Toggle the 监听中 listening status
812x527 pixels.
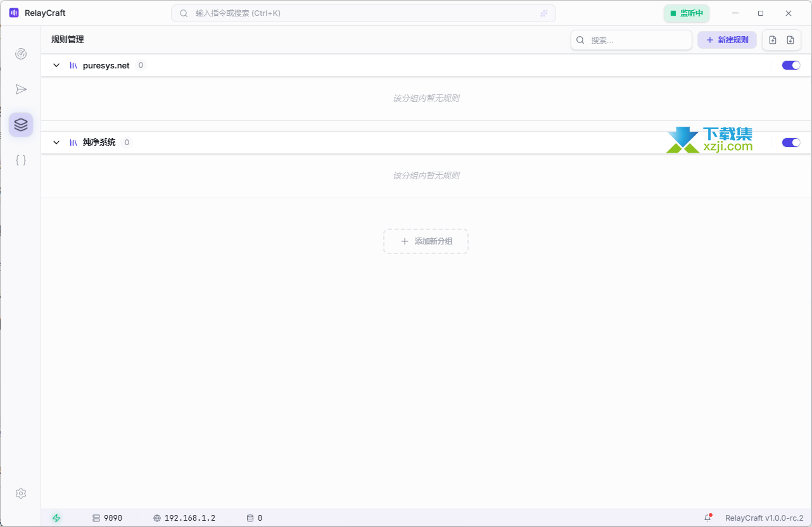point(687,13)
